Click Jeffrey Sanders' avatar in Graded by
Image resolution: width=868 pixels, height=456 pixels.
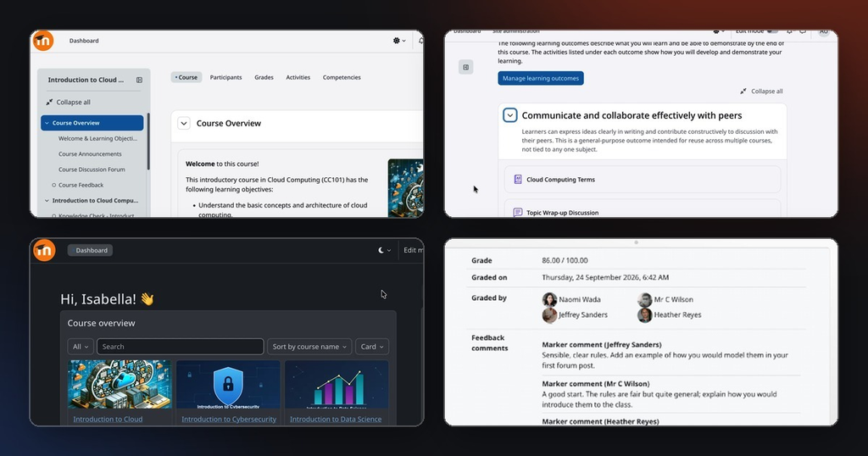(x=549, y=315)
